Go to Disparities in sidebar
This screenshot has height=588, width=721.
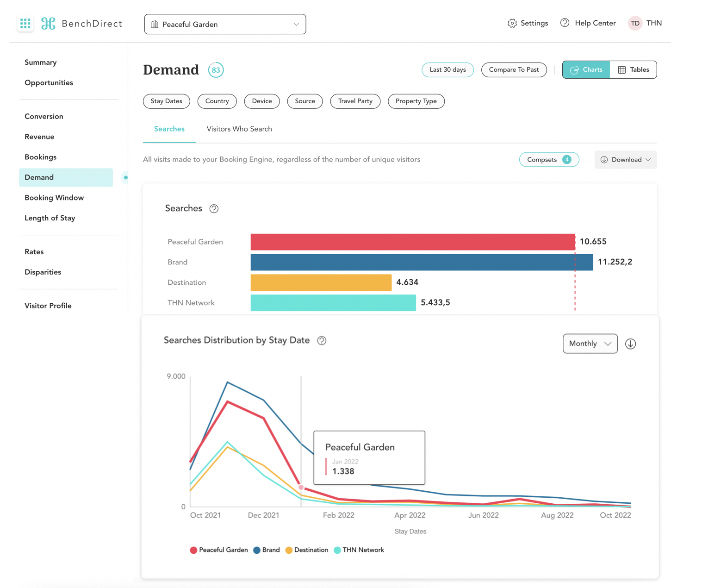[43, 272]
